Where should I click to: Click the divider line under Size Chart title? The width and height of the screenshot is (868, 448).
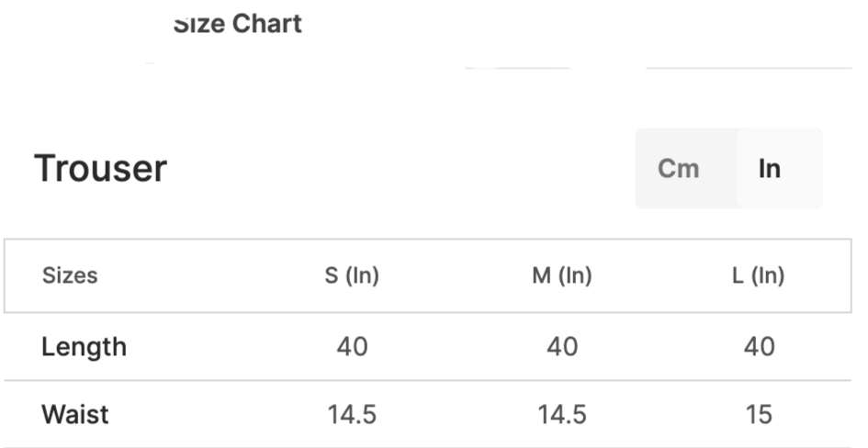coord(749,68)
